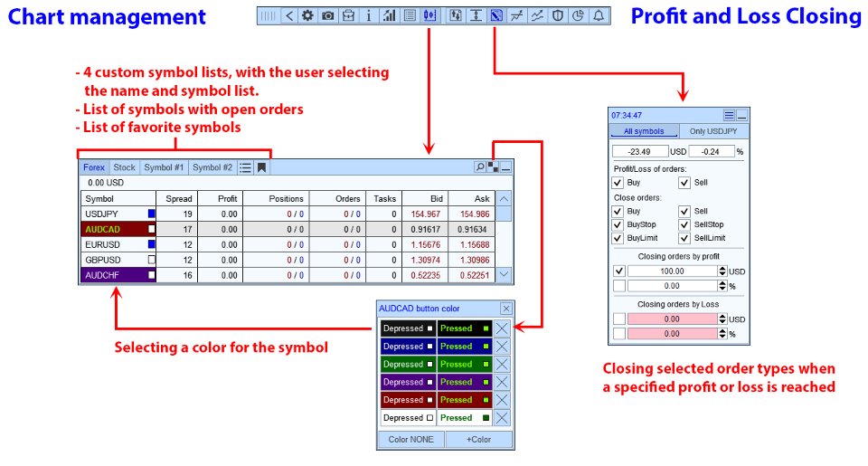Screen dimensions: 868x466
Task: Pick the green Pressed color swatch
Action: 465,364
